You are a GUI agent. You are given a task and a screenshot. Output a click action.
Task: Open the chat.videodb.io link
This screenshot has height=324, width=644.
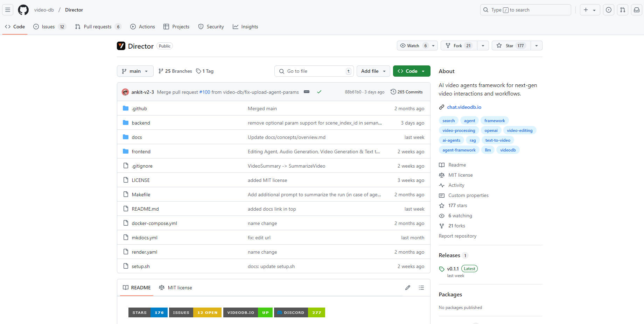pyautogui.click(x=464, y=107)
